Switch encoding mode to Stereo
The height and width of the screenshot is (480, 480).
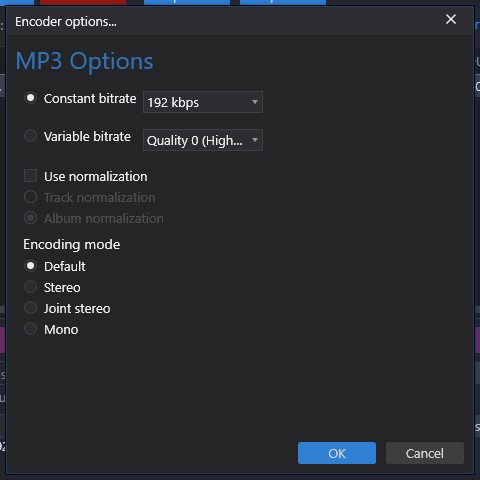pyautogui.click(x=30, y=287)
